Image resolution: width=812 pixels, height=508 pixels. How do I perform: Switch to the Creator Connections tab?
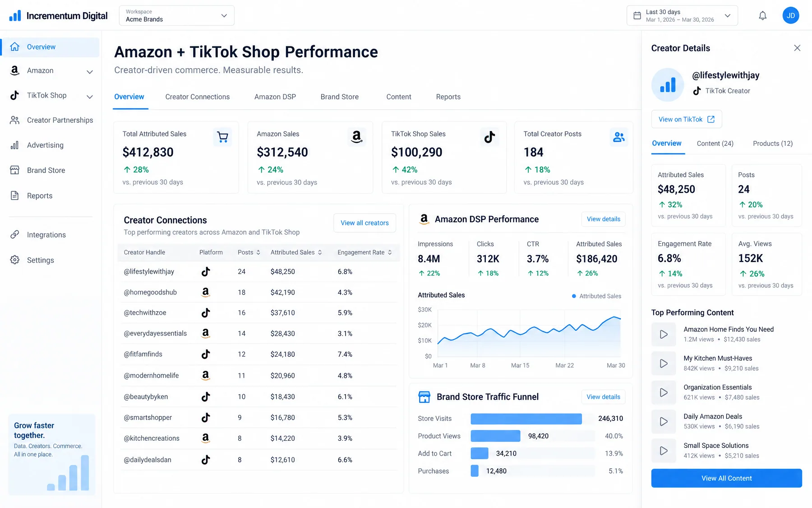(x=197, y=97)
